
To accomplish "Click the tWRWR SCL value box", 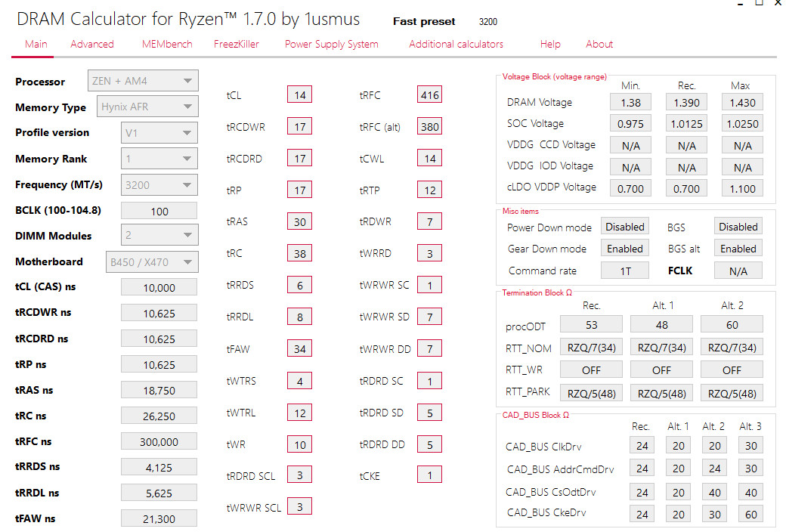I will pyautogui.click(x=300, y=506).
